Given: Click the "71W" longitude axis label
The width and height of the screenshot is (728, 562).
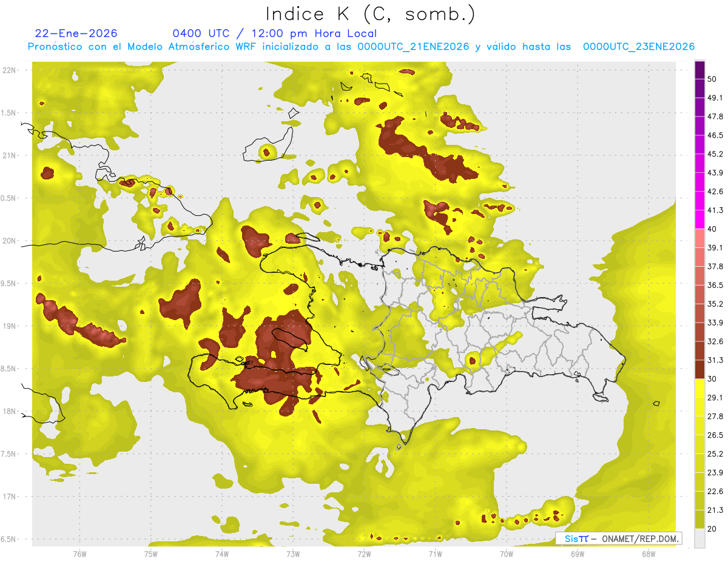Looking at the screenshot, I should 435,554.
